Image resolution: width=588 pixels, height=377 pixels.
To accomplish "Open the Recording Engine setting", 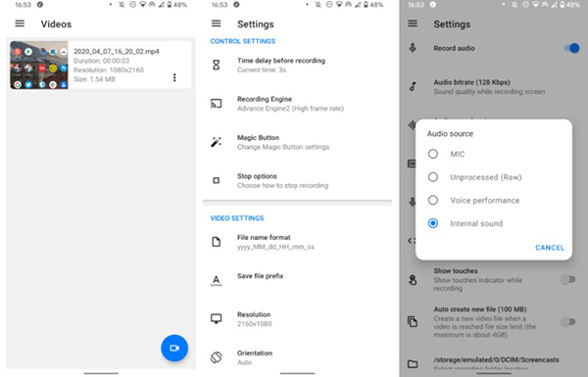I will pyautogui.click(x=297, y=104).
